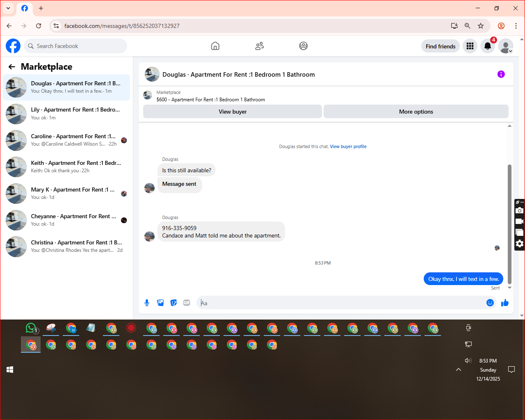
Task: Open the Mary K conversation
Action: pos(66,194)
